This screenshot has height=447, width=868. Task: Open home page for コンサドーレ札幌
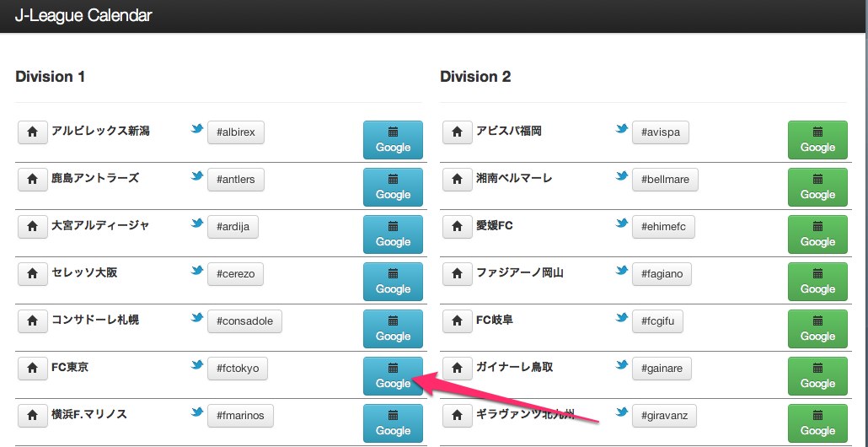(x=33, y=320)
